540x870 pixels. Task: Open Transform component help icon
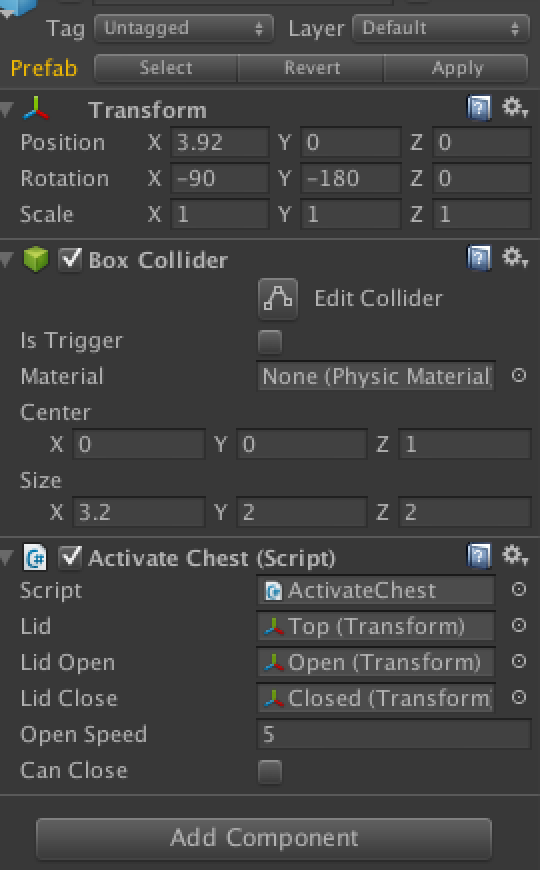point(479,108)
